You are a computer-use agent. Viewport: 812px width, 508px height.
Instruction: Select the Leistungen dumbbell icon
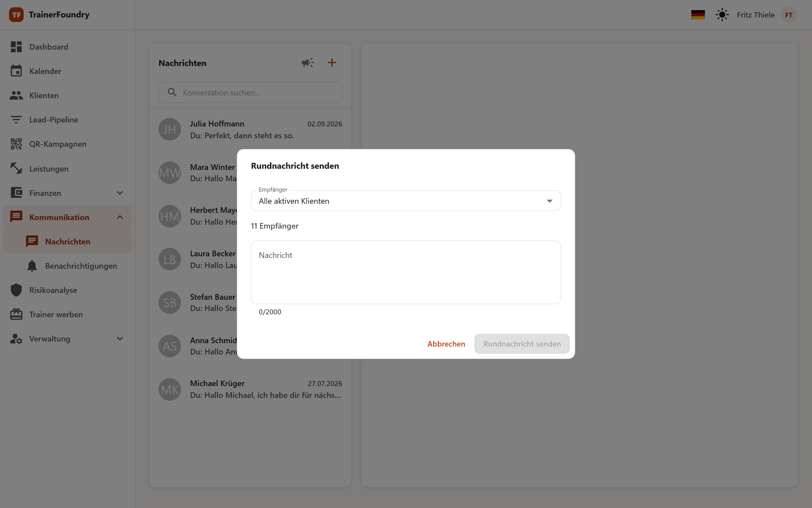tap(16, 168)
